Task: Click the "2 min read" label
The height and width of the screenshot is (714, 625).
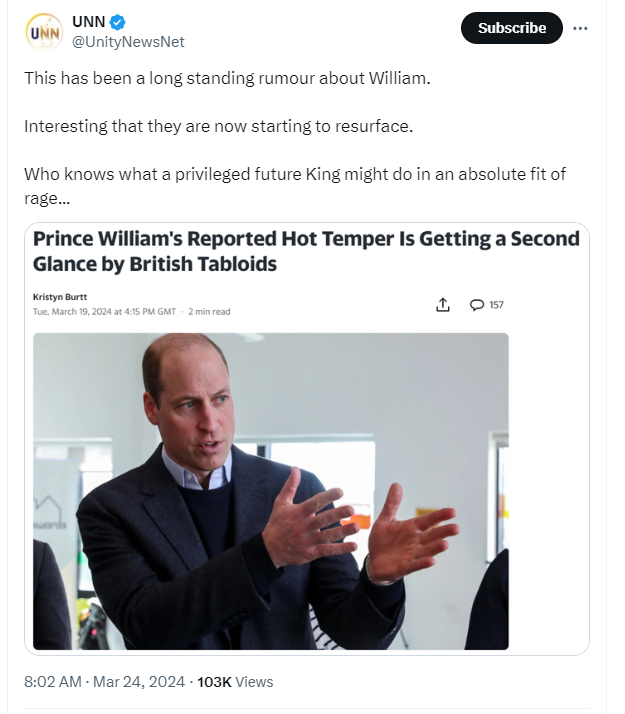Action: [209, 311]
